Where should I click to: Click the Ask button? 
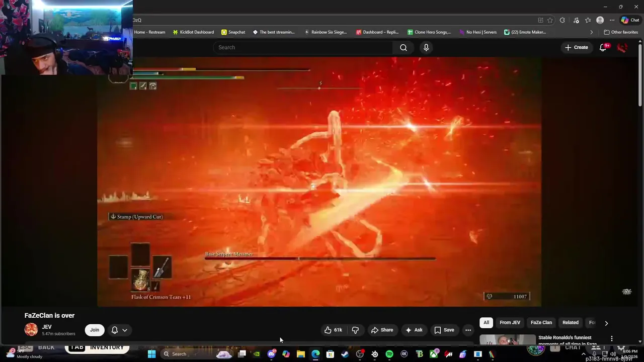pos(414,330)
